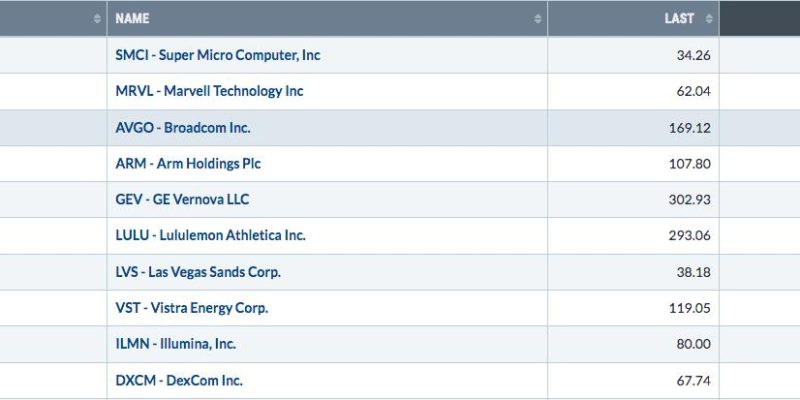
Task: Open SMCI - Super Micro Computer, Inc link
Action: 218,55
